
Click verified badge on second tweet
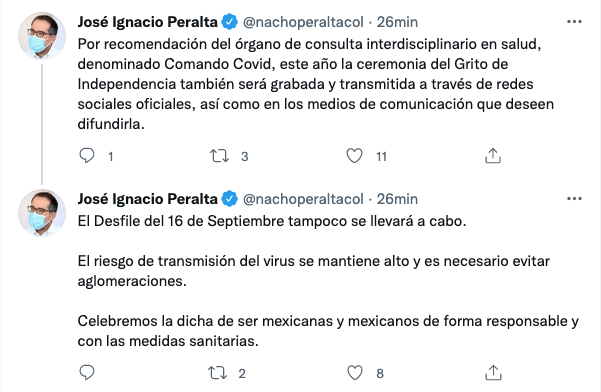click(x=230, y=199)
